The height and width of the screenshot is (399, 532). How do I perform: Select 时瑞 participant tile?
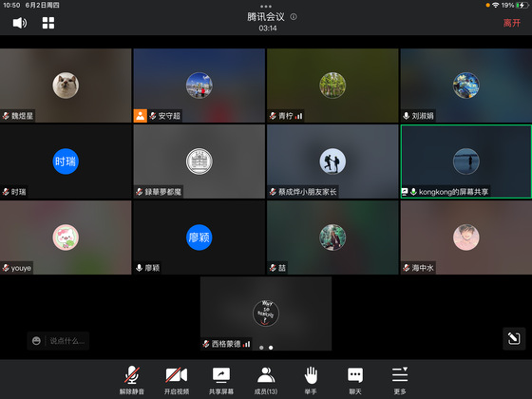tap(66, 161)
